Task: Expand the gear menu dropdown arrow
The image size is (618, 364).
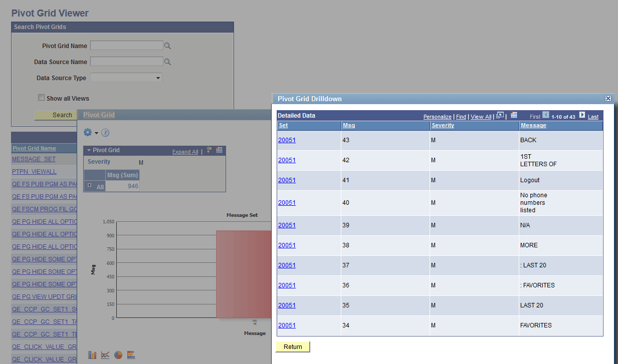Action: tap(96, 132)
